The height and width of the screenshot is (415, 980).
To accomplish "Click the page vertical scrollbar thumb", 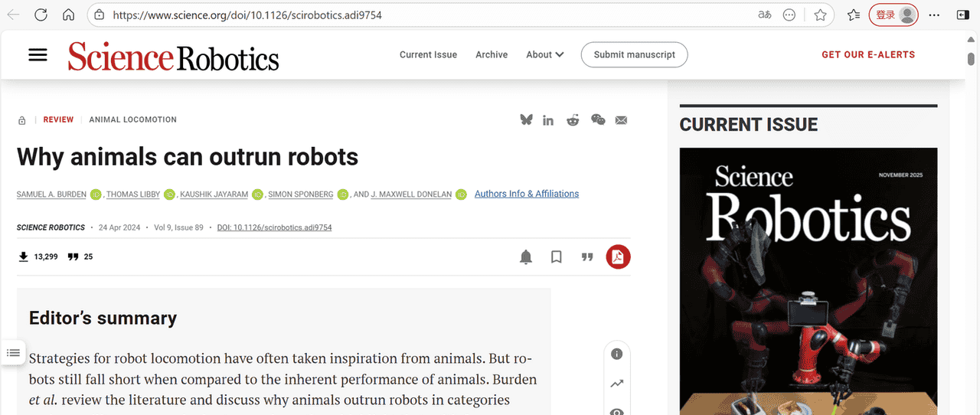I will (x=971, y=59).
